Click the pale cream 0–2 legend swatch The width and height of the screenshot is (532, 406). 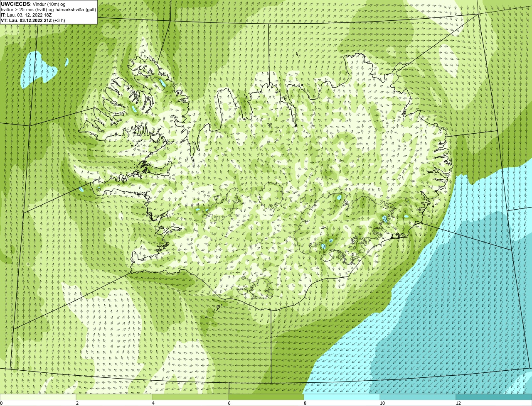[38, 397]
